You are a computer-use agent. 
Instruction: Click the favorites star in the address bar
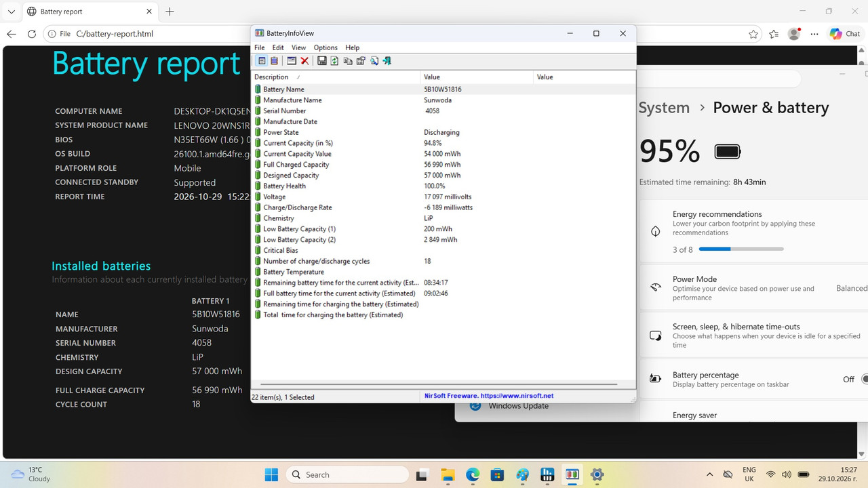(753, 34)
